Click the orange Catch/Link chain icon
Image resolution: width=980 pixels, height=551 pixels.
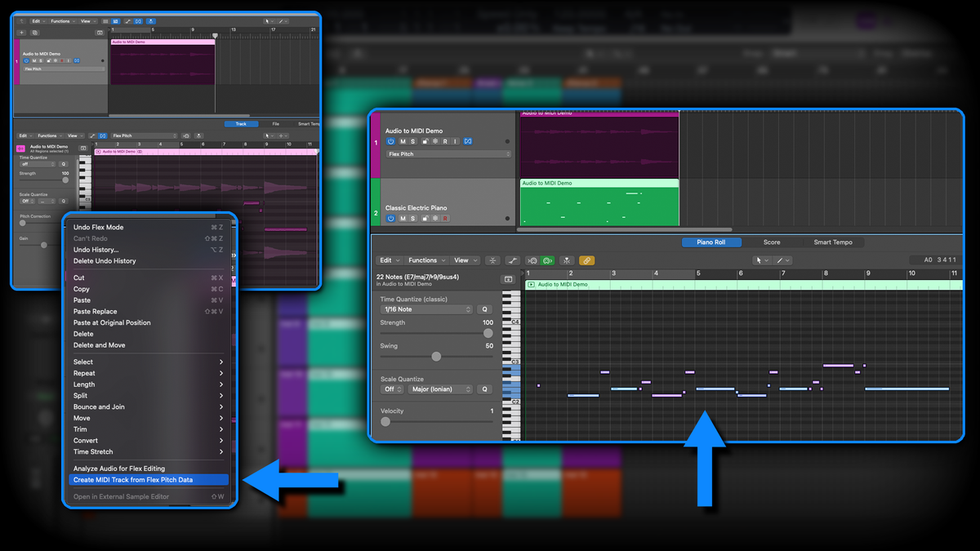(x=586, y=260)
